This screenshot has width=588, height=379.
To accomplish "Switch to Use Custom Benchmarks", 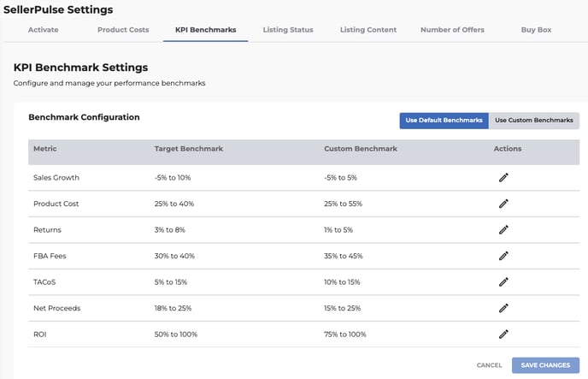I will (x=534, y=121).
